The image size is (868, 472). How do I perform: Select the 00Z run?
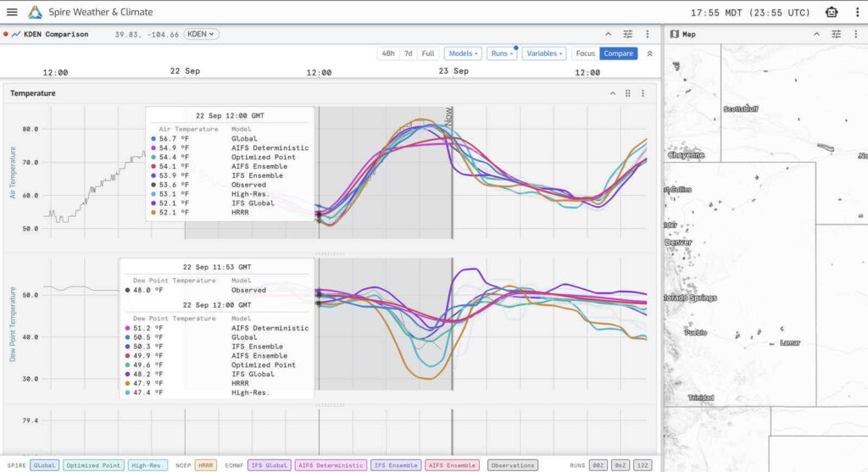coord(598,465)
